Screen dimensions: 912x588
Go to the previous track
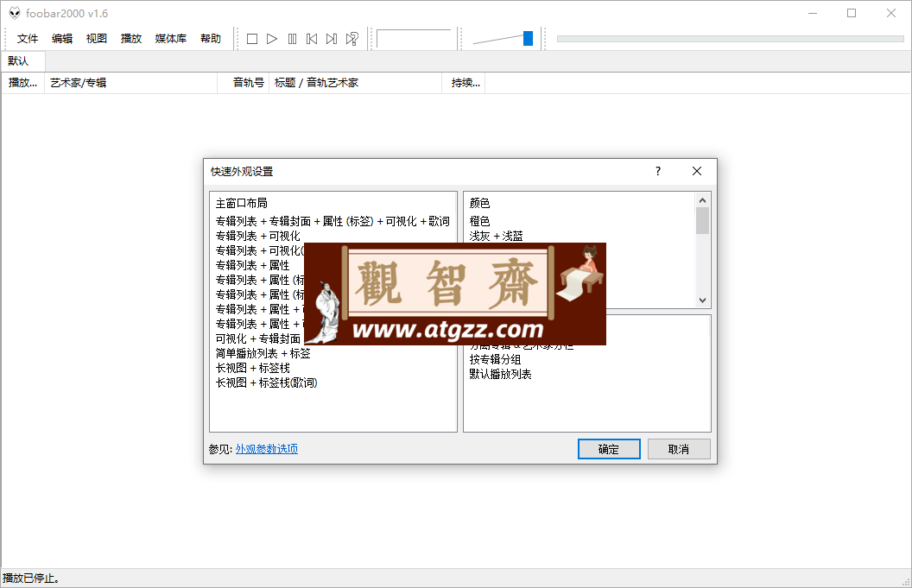click(x=312, y=39)
